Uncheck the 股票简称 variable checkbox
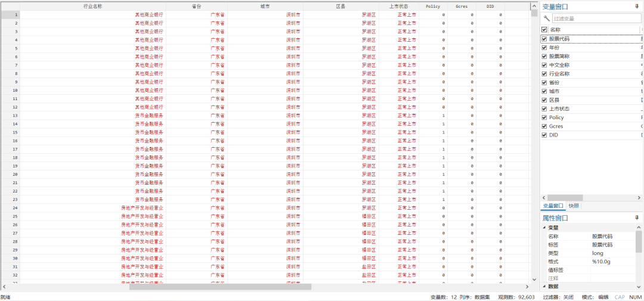Image resolution: width=644 pixels, height=301 pixels. click(x=544, y=56)
